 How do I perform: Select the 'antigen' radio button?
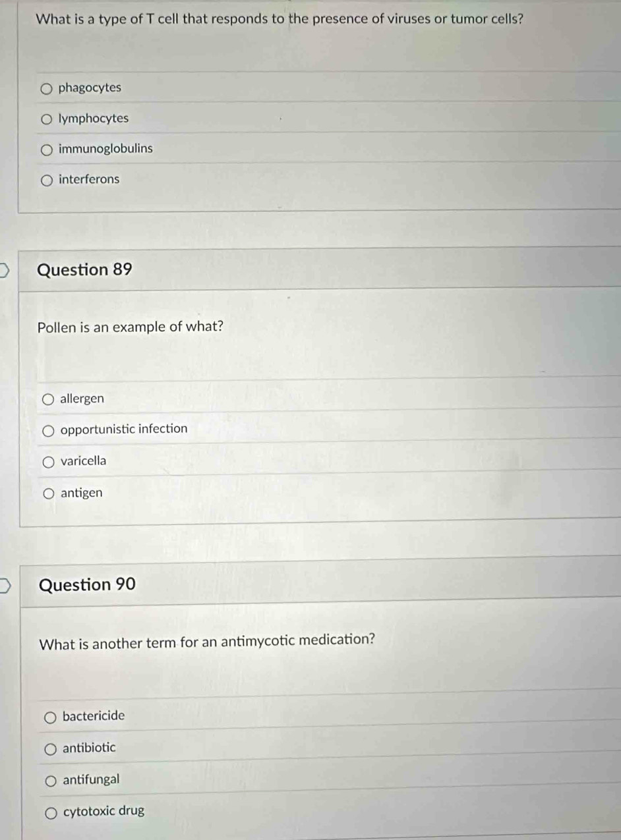(49, 493)
